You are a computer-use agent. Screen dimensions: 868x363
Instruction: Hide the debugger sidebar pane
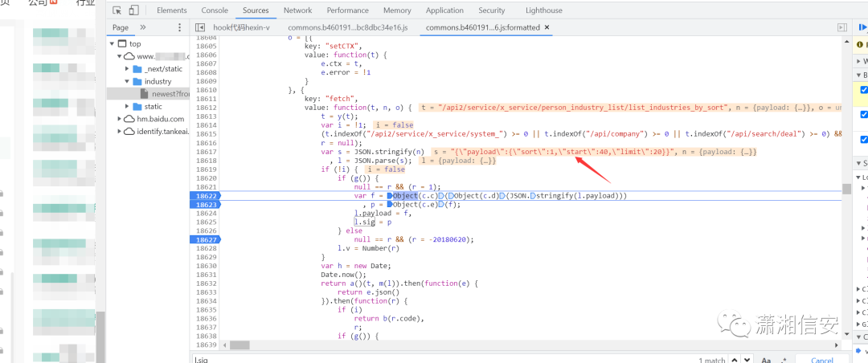tap(842, 27)
